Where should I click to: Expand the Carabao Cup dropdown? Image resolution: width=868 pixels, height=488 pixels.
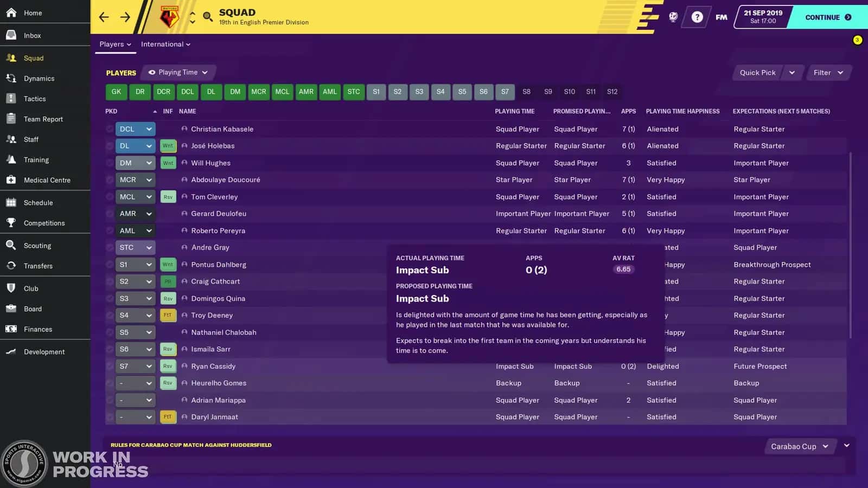tap(799, 446)
